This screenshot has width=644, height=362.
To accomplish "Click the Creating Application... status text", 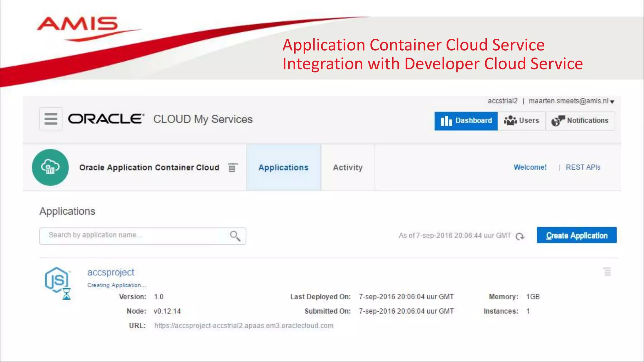I will [117, 285].
